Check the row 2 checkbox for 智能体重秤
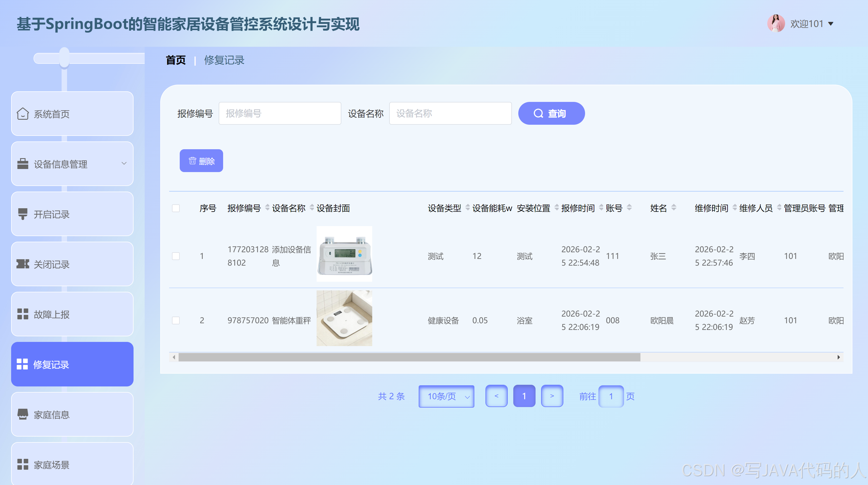This screenshot has width=868, height=485. point(176,320)
